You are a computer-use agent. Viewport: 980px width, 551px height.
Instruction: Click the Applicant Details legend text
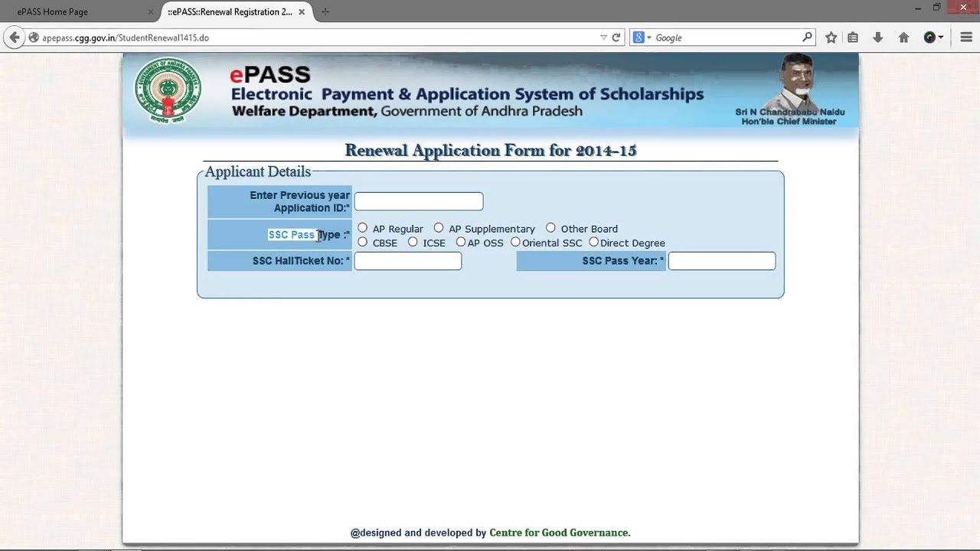point(258,171)
